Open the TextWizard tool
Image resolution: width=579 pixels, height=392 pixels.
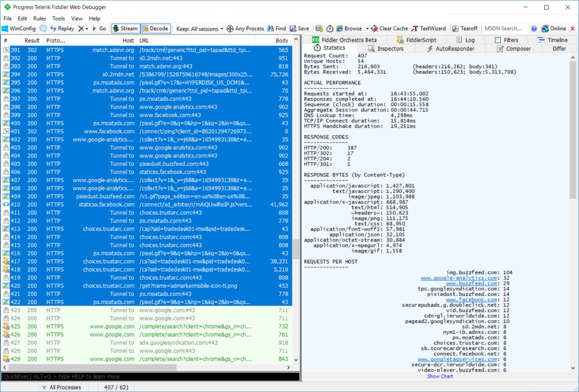(429, 29)
